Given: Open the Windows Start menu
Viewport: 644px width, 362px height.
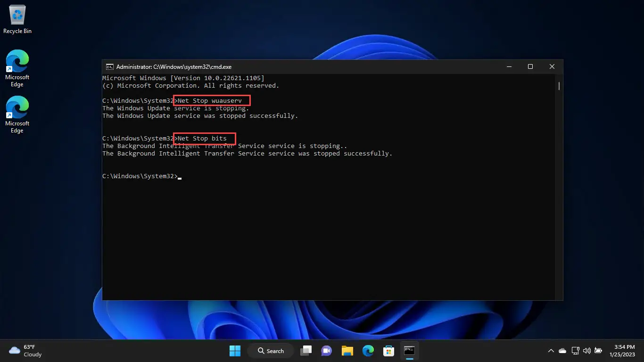Looking at the screenshot, I should tap(235, 351).
